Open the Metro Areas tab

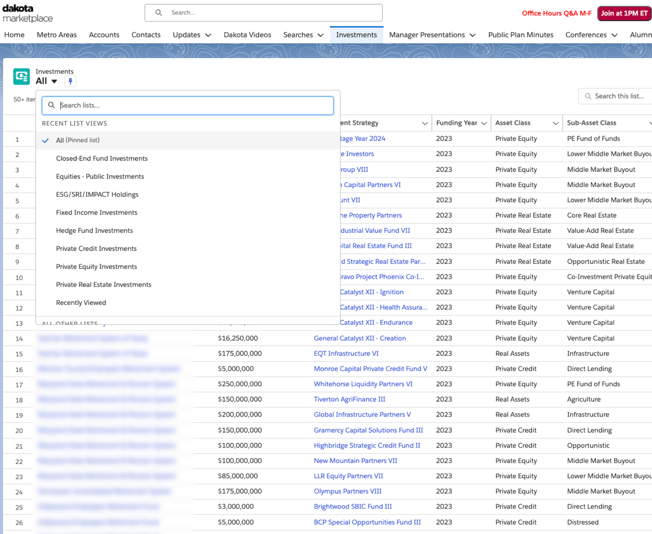pos(57,35)
